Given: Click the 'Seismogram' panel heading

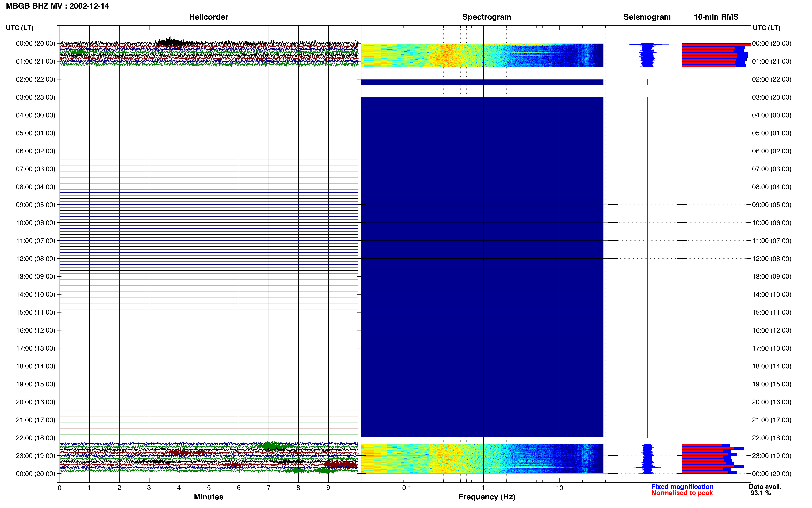Looking at the screenshot, I should pyautogui.click(x=647, y=17).
